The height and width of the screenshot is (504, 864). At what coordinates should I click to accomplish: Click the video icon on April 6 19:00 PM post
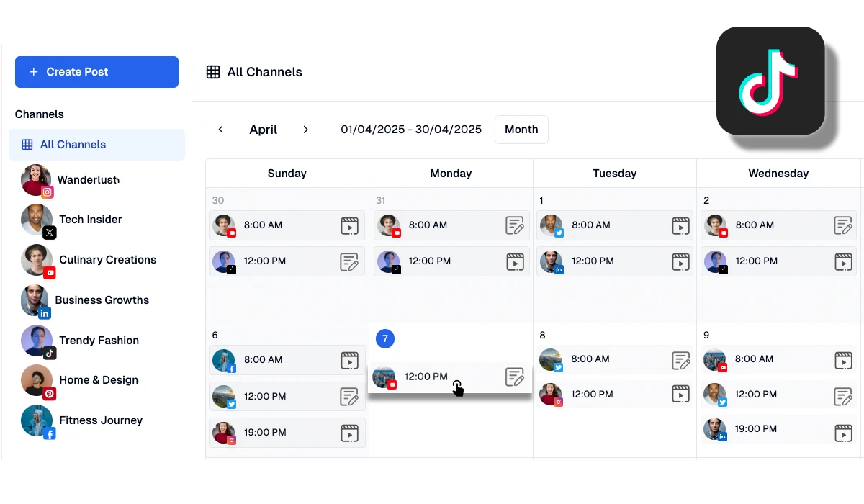click(349, 433)
